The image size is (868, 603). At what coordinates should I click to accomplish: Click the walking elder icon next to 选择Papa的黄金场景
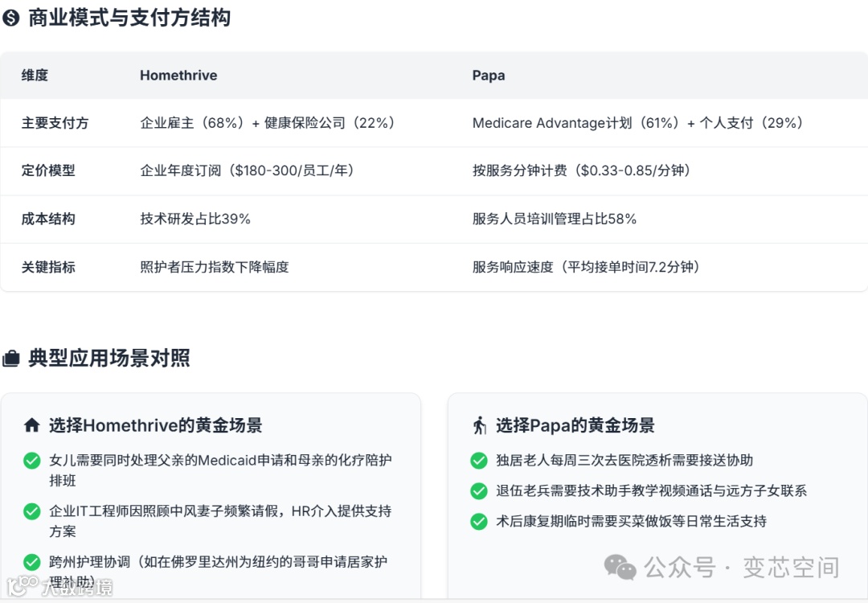point(479,425)
